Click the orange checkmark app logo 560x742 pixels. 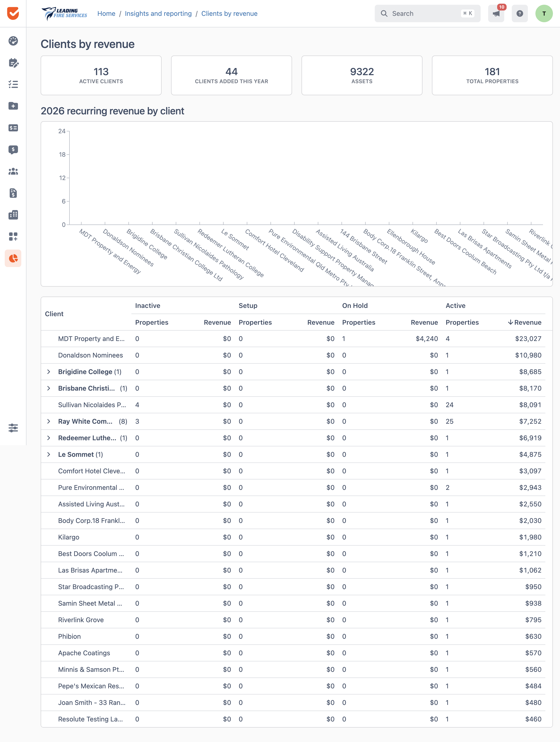[13, 13]
